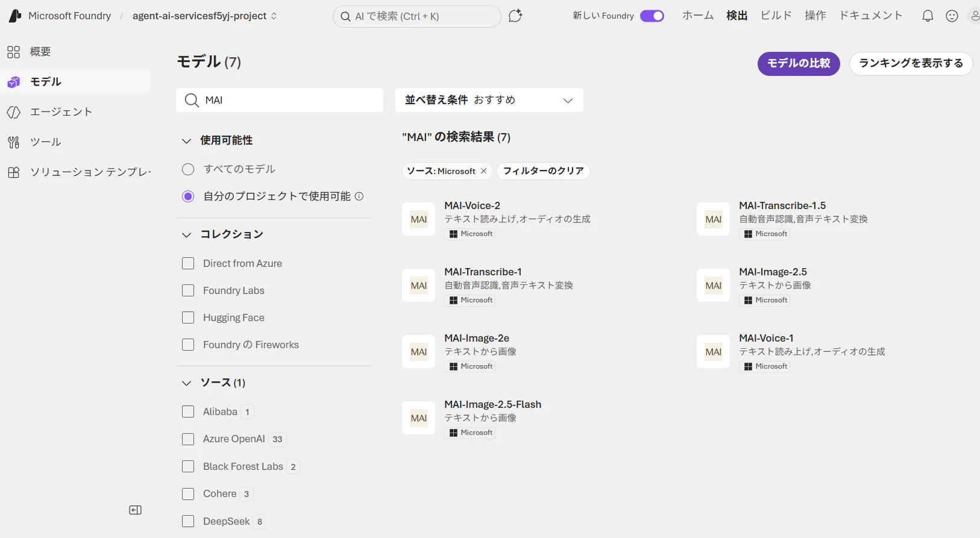Collapse the sidebar with the panel icon
The image size is (980, 538).
pos(136,510)
